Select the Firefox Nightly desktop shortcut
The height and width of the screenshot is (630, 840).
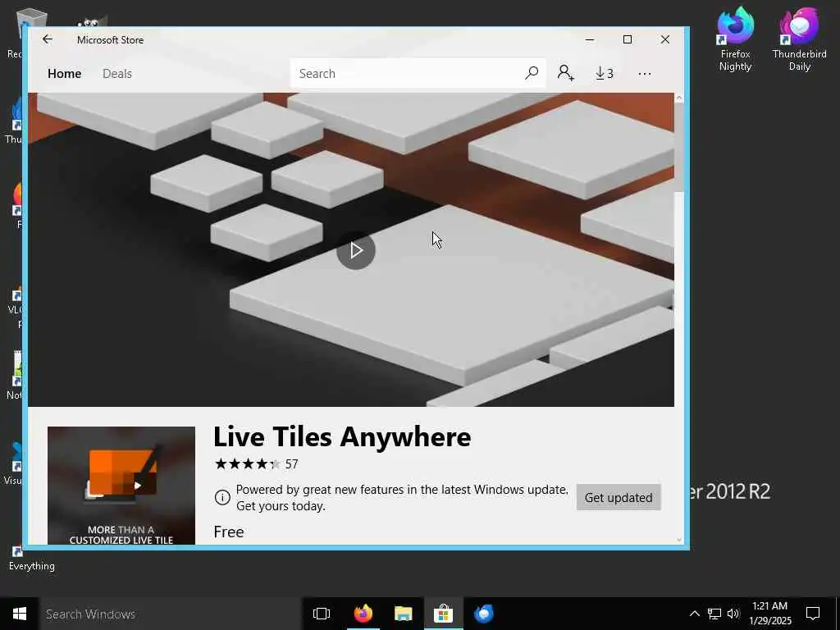[735, 39]
